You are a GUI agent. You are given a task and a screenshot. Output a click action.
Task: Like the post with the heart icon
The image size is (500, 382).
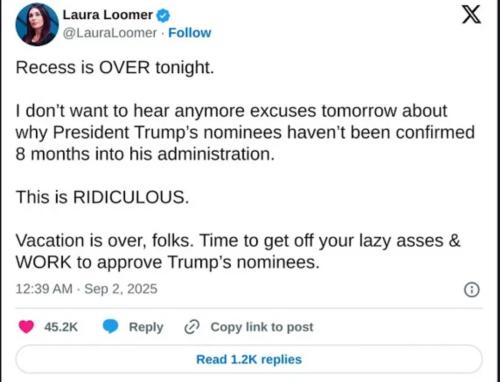(26, 327)
